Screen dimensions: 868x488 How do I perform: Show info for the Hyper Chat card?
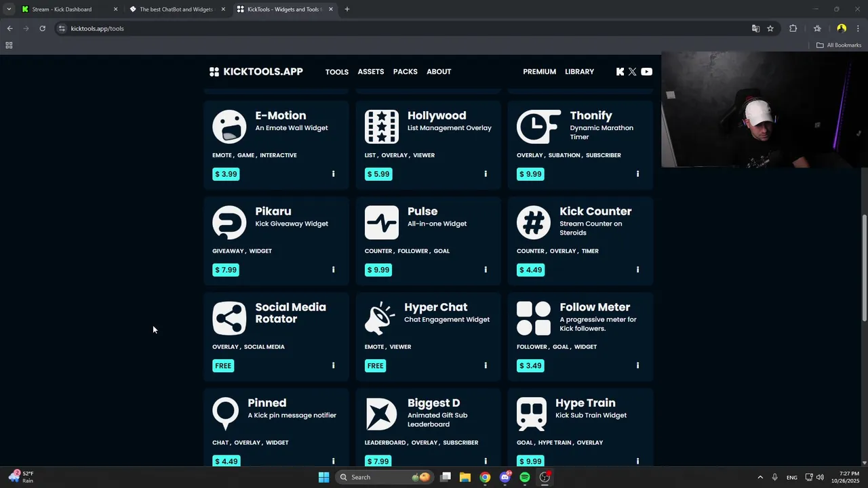coord(486,365)
